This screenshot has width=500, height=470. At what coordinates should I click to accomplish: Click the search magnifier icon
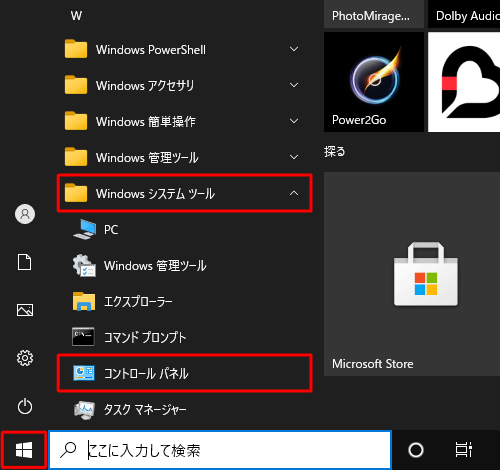click(x=68, y=450)
